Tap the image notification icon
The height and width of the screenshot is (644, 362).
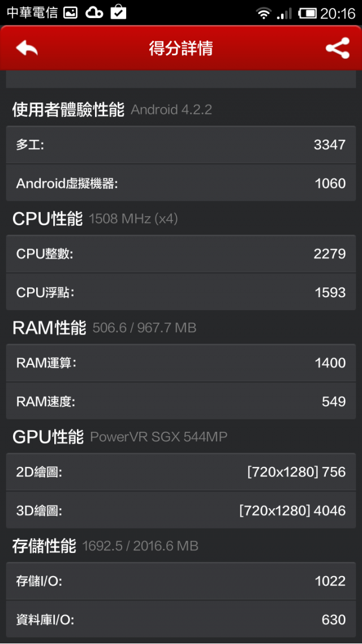[70, 12]
